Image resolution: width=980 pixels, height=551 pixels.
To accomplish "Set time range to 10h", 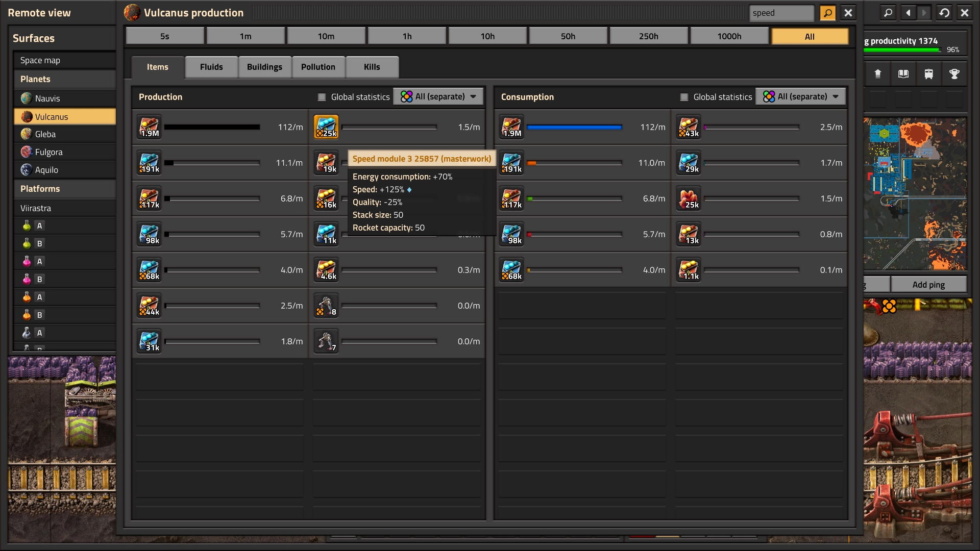I will click(x=487, y=36).
